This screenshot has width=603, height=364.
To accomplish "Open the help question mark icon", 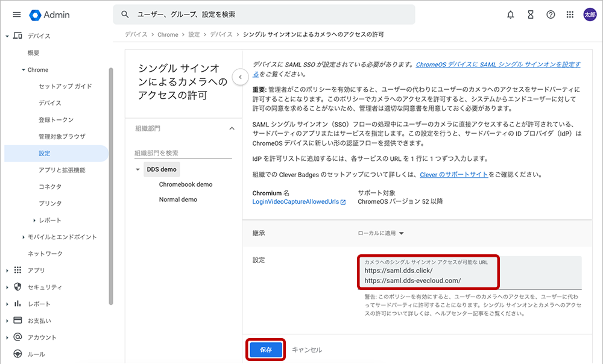I will [551, 14].
